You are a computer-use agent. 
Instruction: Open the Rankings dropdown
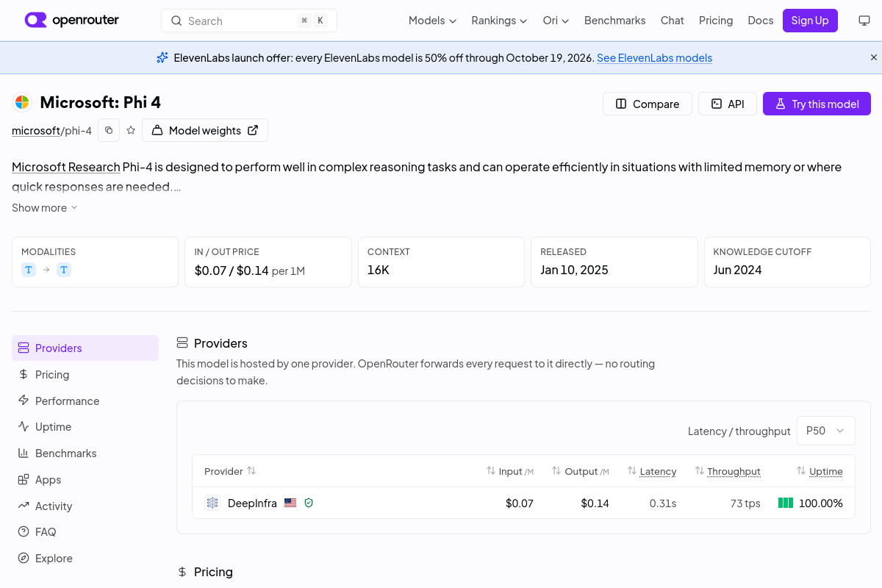pos(500,21)
